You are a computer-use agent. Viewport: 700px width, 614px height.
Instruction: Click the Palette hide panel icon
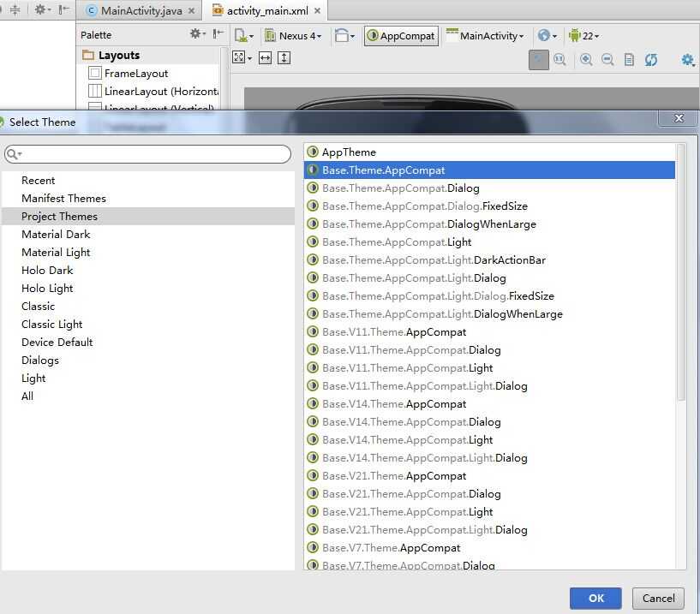[x=218, y=34]
